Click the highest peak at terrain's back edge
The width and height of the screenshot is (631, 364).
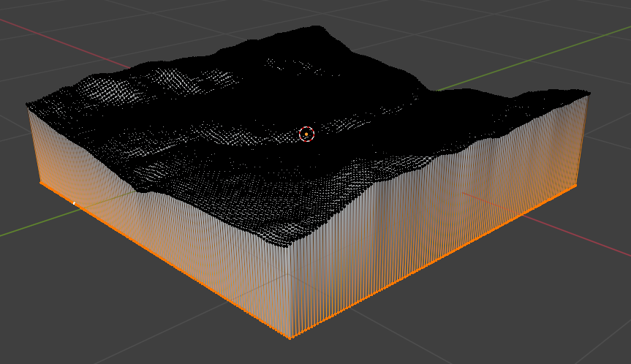[x=316, y=28]
